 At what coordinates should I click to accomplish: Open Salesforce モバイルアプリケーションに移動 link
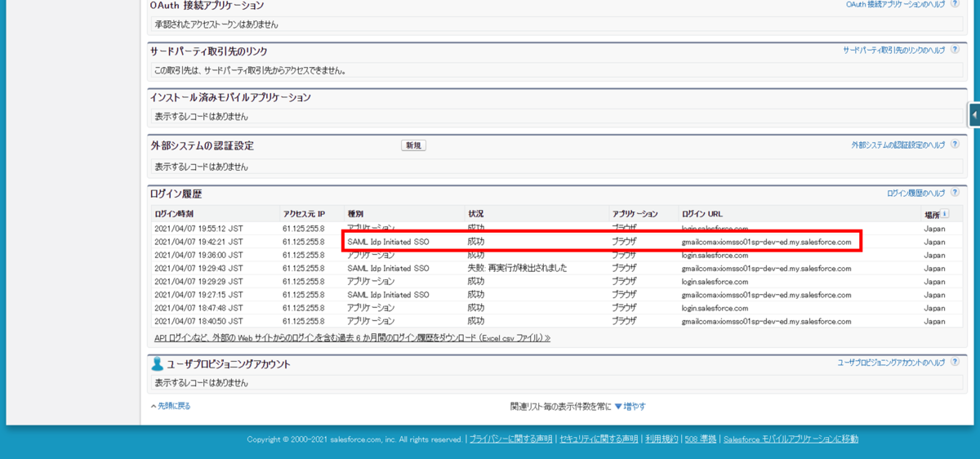791,439
